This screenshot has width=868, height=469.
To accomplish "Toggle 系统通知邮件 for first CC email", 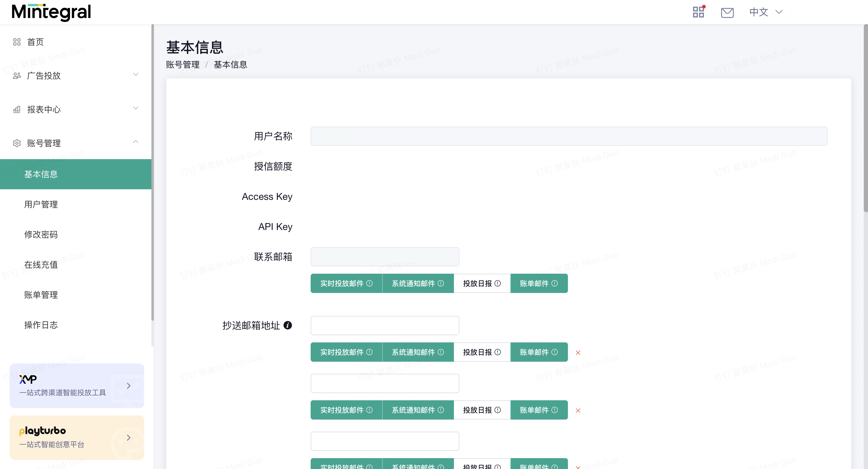I will 418,352.
